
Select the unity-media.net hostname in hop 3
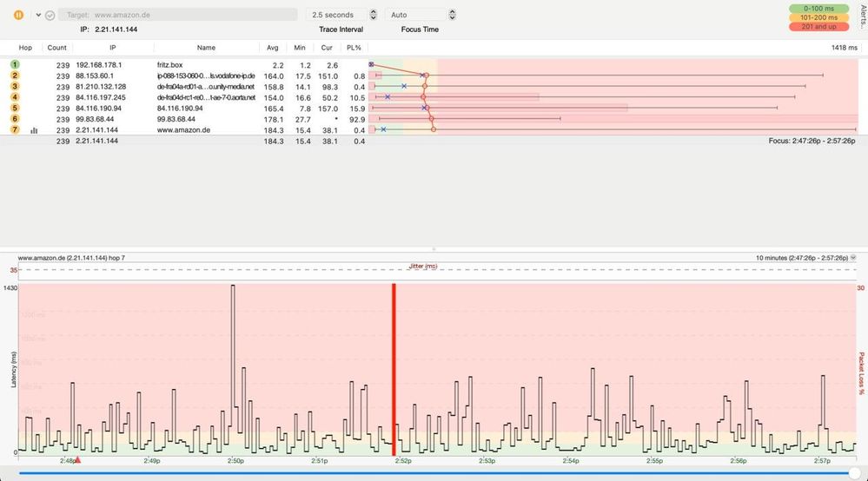[206, 86]
